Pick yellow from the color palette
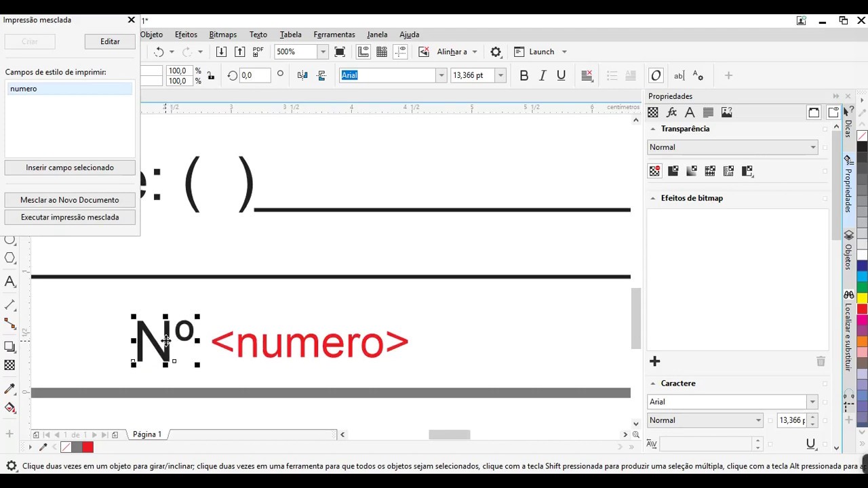The height and width of the screenshot is (488, 868). (862, 298)
